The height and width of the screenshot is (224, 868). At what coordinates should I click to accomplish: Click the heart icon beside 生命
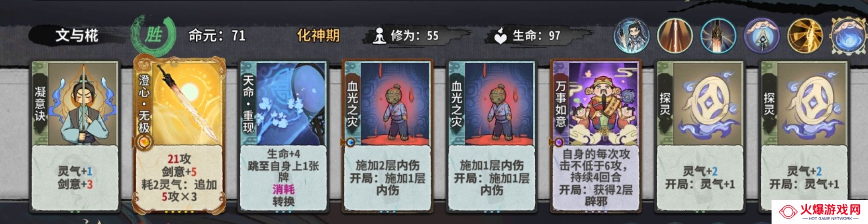point(501,36)
